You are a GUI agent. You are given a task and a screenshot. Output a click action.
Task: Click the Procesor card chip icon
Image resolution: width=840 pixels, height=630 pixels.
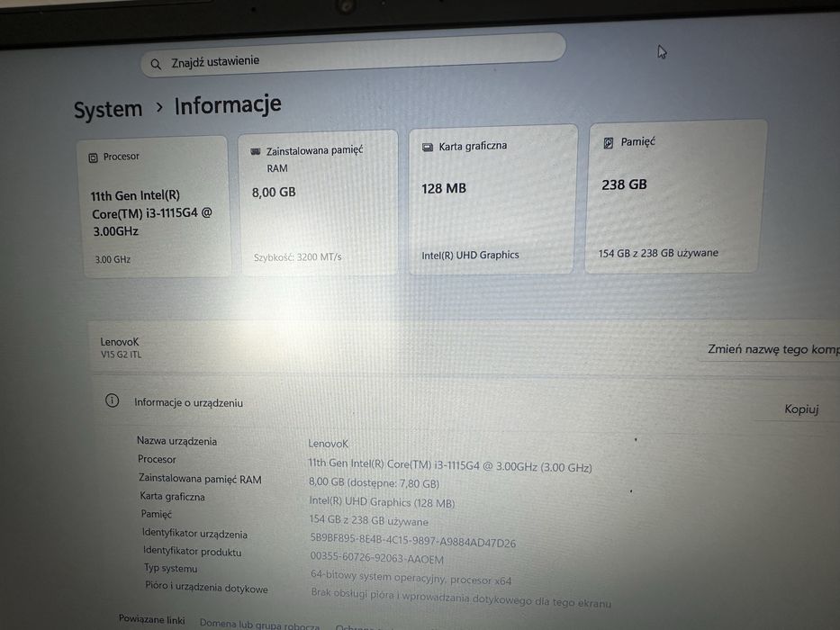(x=94, y=158)
